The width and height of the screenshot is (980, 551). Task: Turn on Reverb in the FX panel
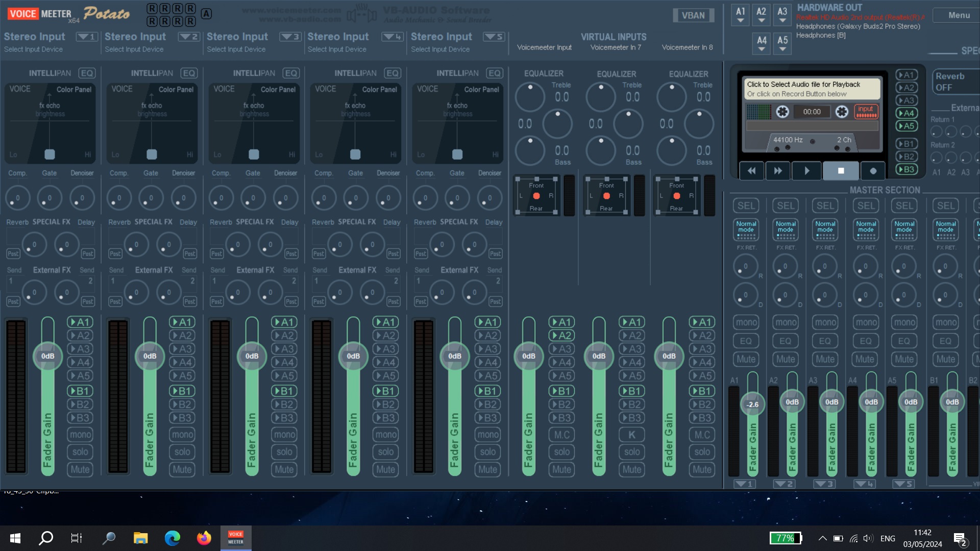(x=955, y=82)
